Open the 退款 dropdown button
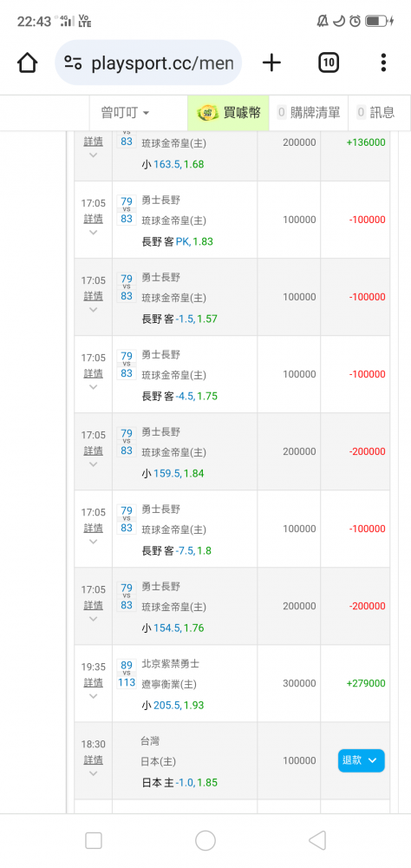411x868 pixels. 362,760
